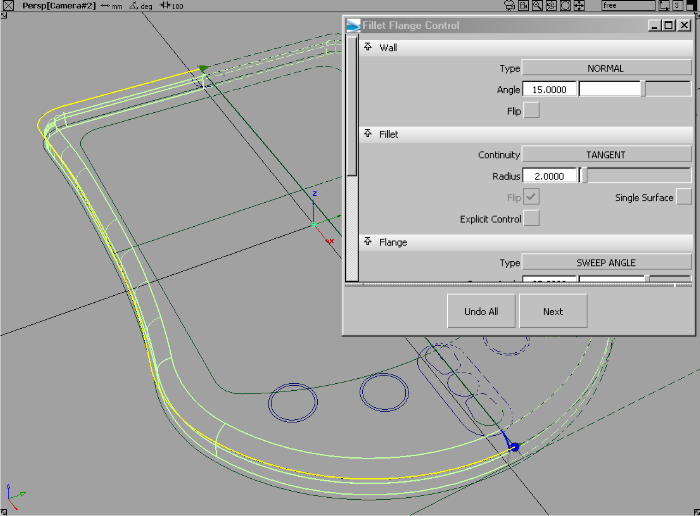Click the view maximize box at top-right corner
The height and width of the screenshot is (516, 700).
coord(693,5)
